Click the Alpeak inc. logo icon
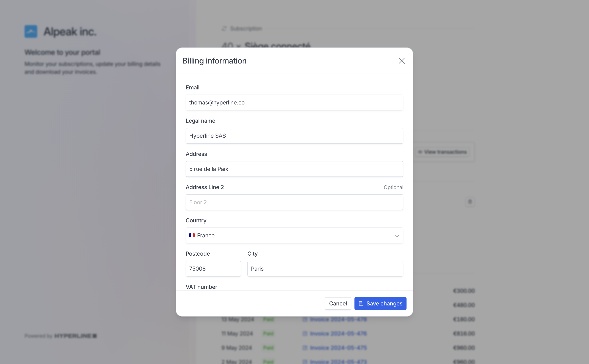 tap(31, 31)
